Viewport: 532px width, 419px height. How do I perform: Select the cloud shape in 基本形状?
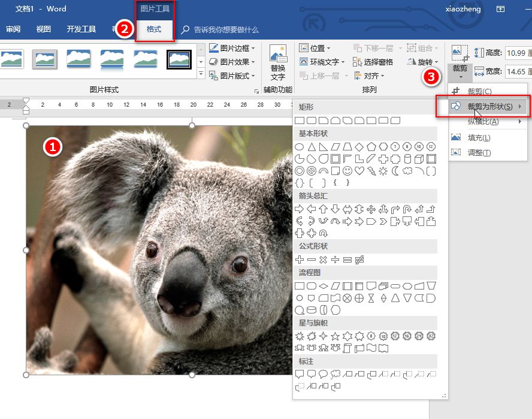point(407,171)
